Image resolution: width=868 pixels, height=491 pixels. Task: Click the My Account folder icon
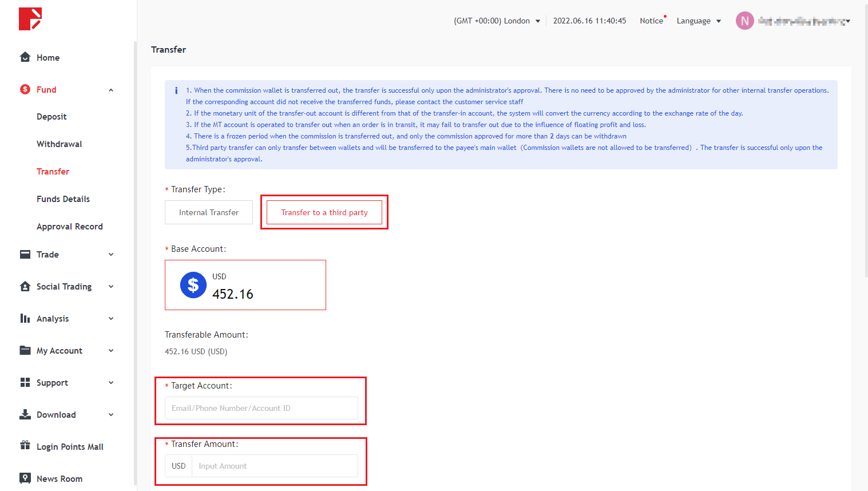(x=25, y=350)
